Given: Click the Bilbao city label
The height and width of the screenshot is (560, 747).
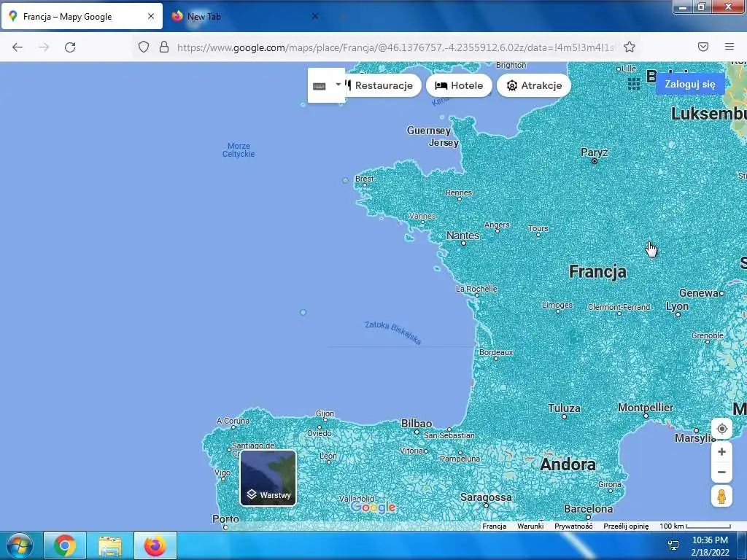Looking at the screenshot, I should 417,424.
